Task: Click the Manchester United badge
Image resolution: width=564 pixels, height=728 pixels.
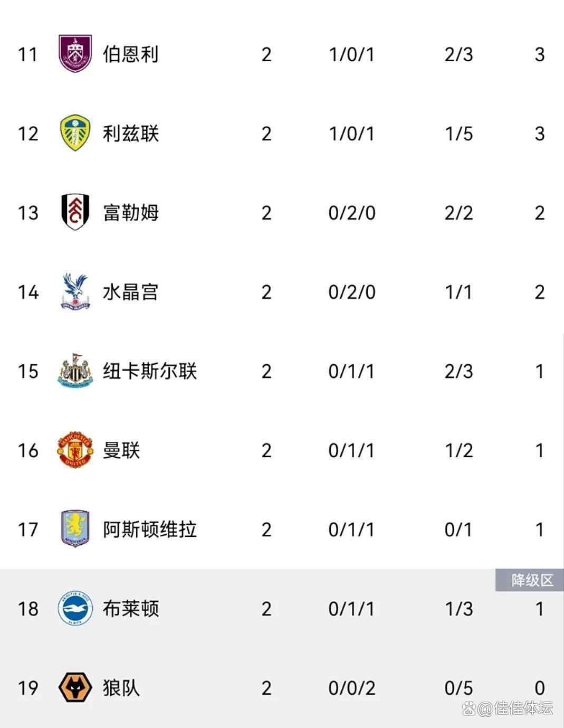Action: click(x=75, y=450)
